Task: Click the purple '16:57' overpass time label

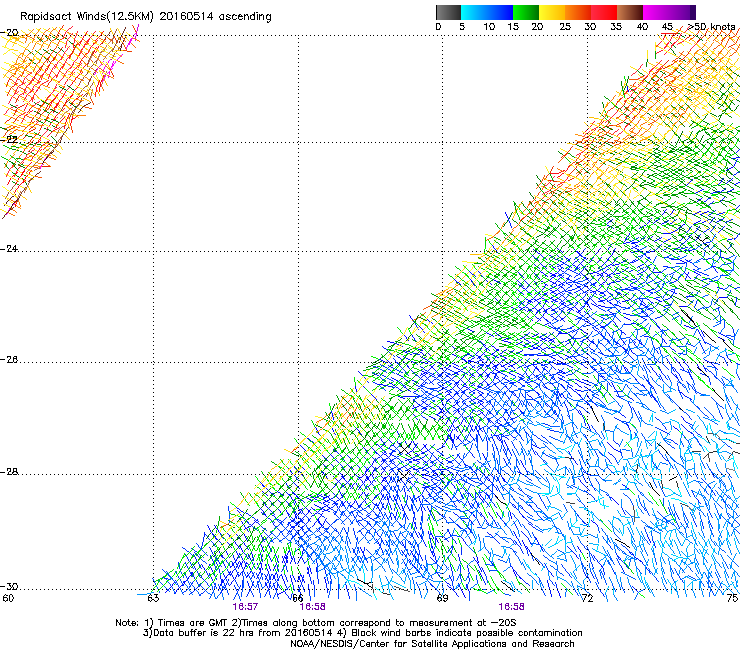Action: click(245, 607)
